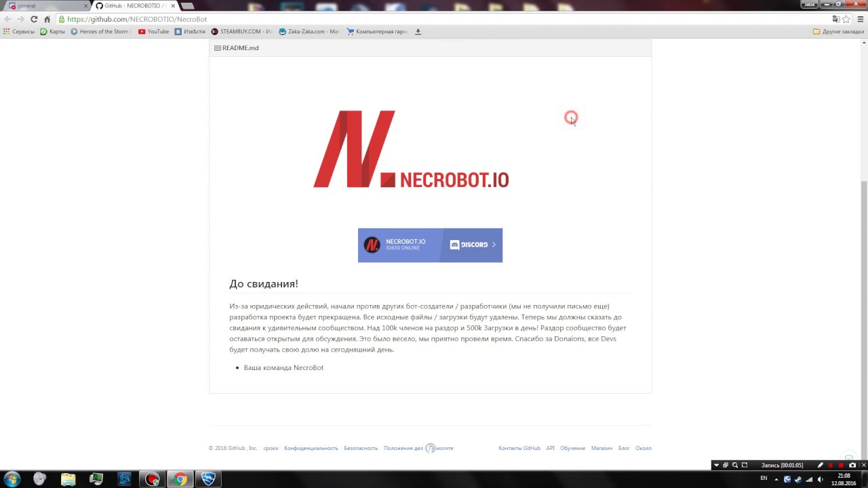Image resolution: width=868 pixels, height=488 pixels.
Task: Reload the page with the refresh icon
Action: [34, 19]
